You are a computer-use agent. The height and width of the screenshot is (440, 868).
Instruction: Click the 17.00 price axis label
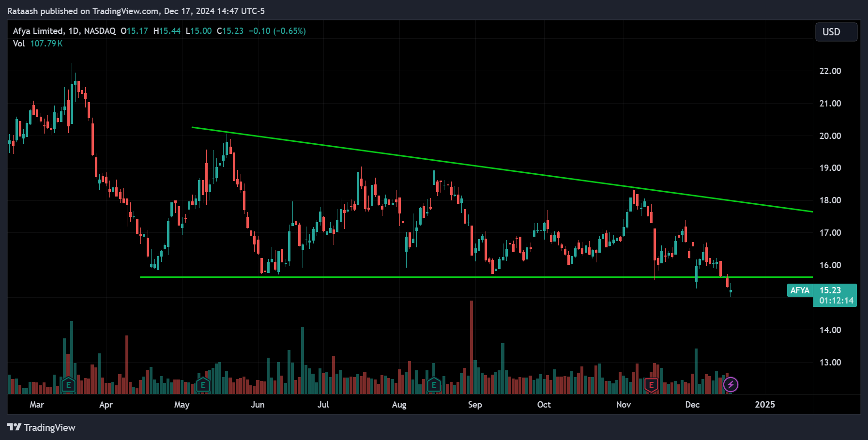[830, 233]
